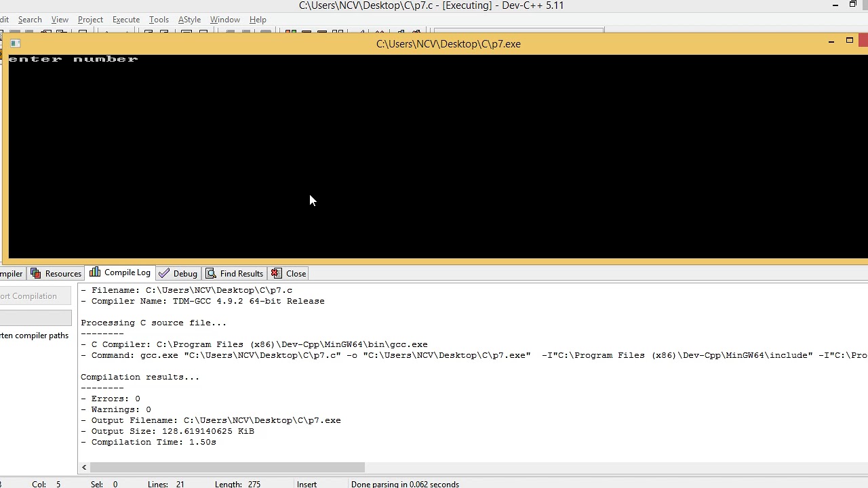868x488 pixels.
Task: Click the p7.exe console title bar
Action: tap(448, 44)
